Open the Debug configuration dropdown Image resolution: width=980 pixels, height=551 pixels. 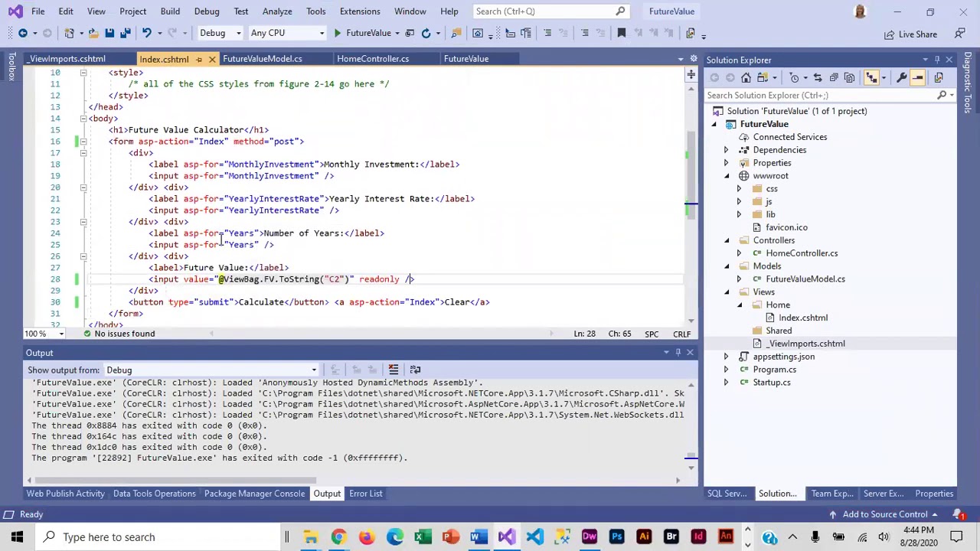(220, 33)
